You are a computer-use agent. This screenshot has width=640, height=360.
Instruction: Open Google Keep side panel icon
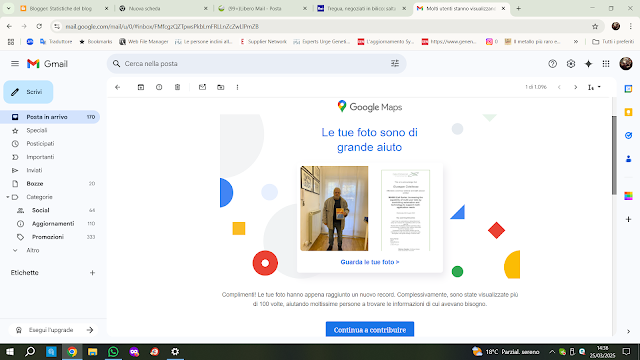(x=628, y=112)
